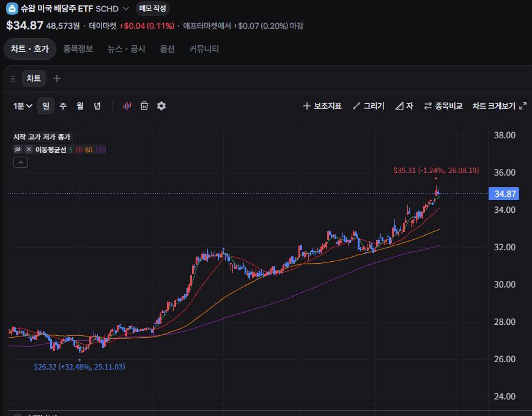532x416 pixels.
Task: Select the 자 ruler measuring tool
Action: click(x=404, y=106)
